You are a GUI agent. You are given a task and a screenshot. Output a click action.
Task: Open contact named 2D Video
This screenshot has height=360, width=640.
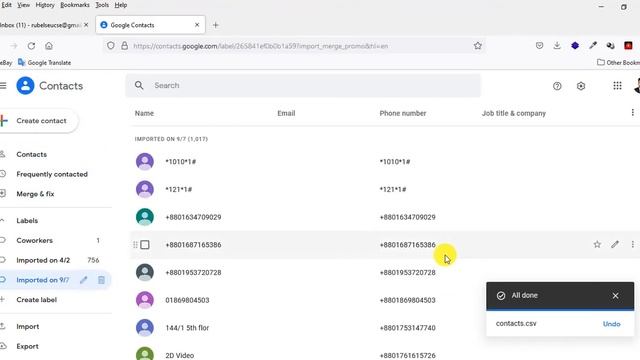click(179, 356)
